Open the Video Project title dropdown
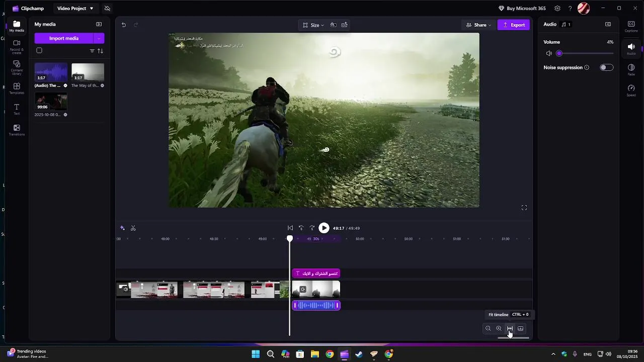 pos(75,9)
